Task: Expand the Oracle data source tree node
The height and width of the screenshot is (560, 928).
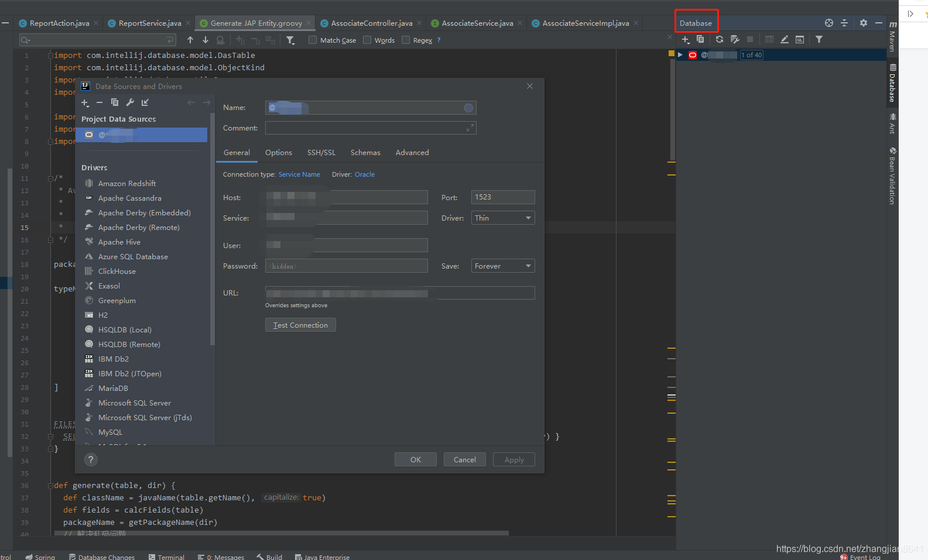Action: [680, 55]
